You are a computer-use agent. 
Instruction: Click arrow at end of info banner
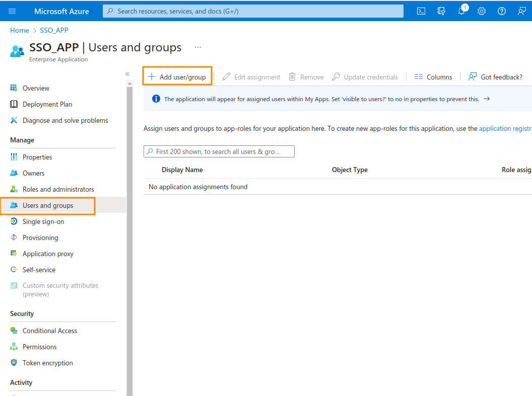[487, 99]
